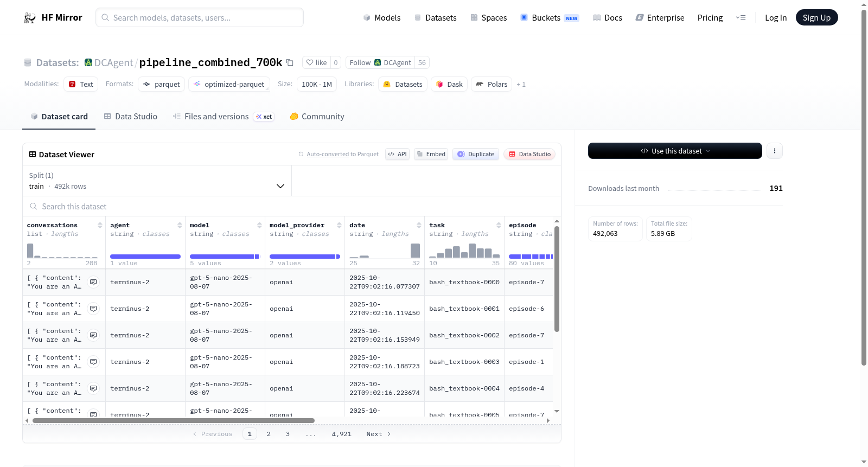
Task: Click the Duplicate button
Action: pos(476,154)
